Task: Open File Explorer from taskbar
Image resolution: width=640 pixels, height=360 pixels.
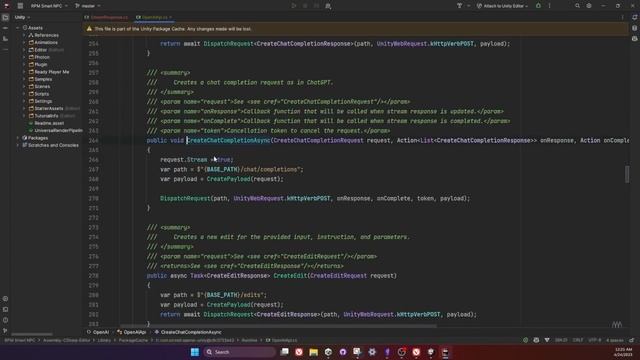Action: (x=313, y=352)
